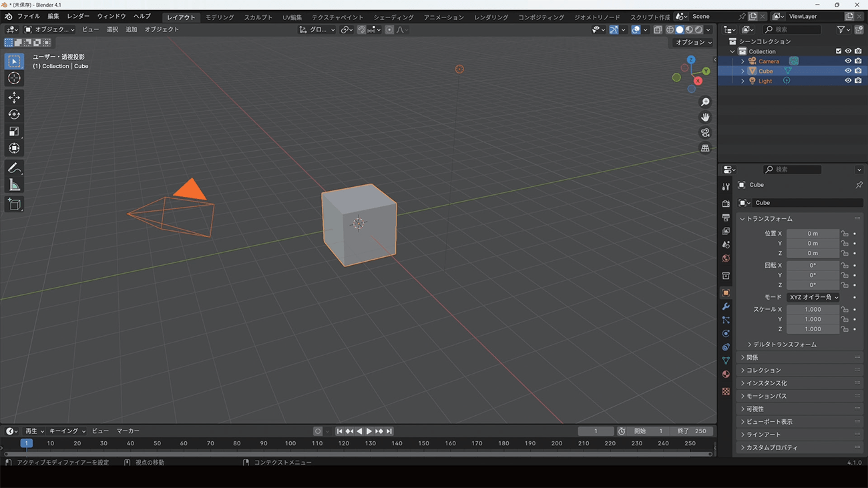Play the animation forward
Image resolution: width=868 pixels, height=488 pixels.
tap(369, 431)
